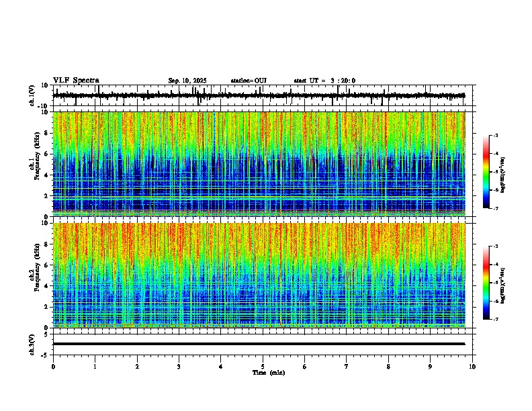Click inside the ch.1 voltage waveform trace
The image size is (532, 411).
tap(259, 95)
